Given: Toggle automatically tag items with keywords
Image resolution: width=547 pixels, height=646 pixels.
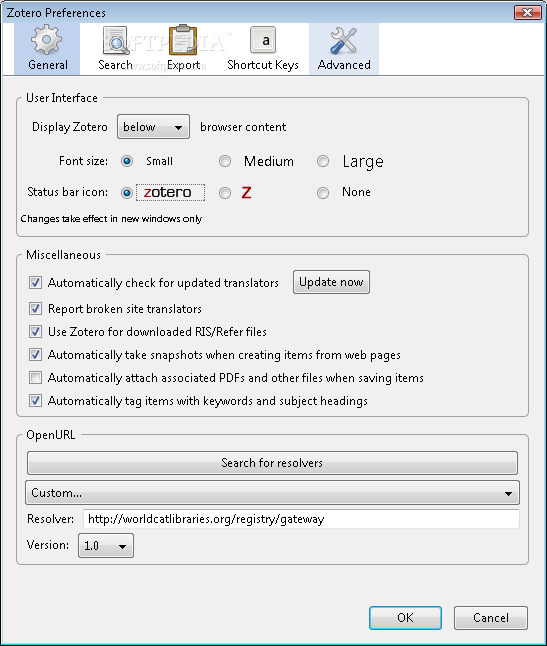Looking at the screenshot, I should click(35, 401).
